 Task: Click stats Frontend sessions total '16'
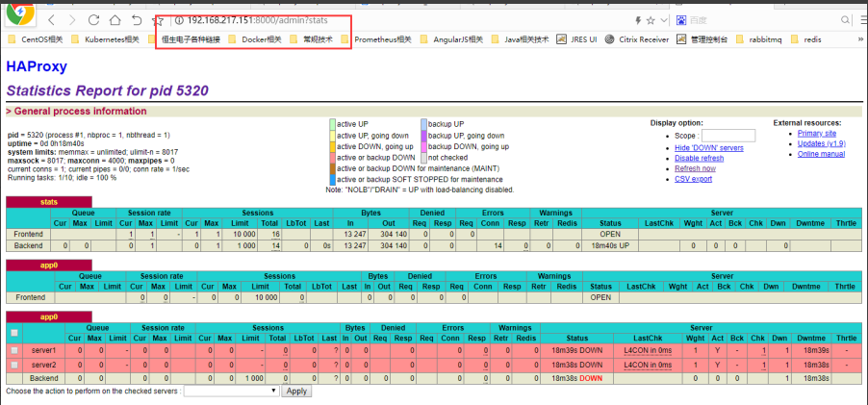(275, 235)
